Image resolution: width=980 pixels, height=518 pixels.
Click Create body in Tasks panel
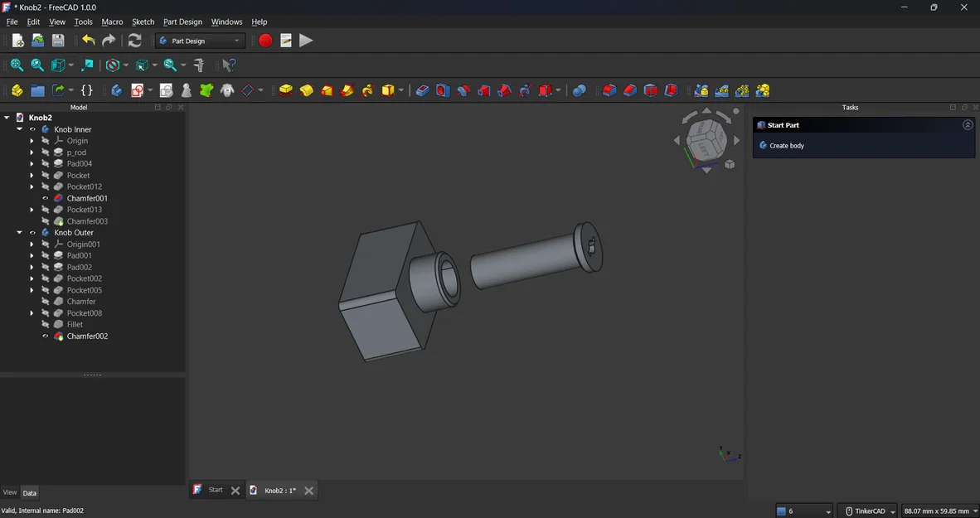(x=786, y=146)
